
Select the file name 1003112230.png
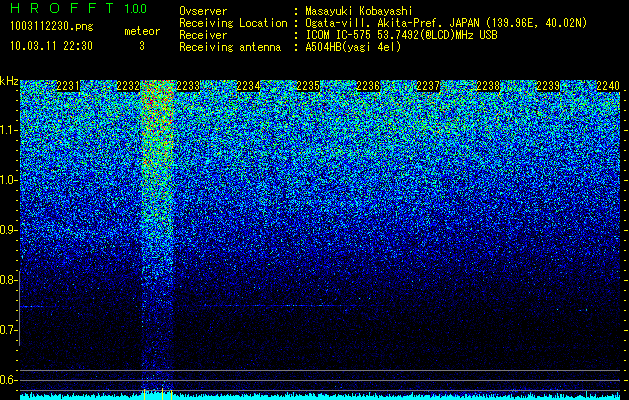52,26
